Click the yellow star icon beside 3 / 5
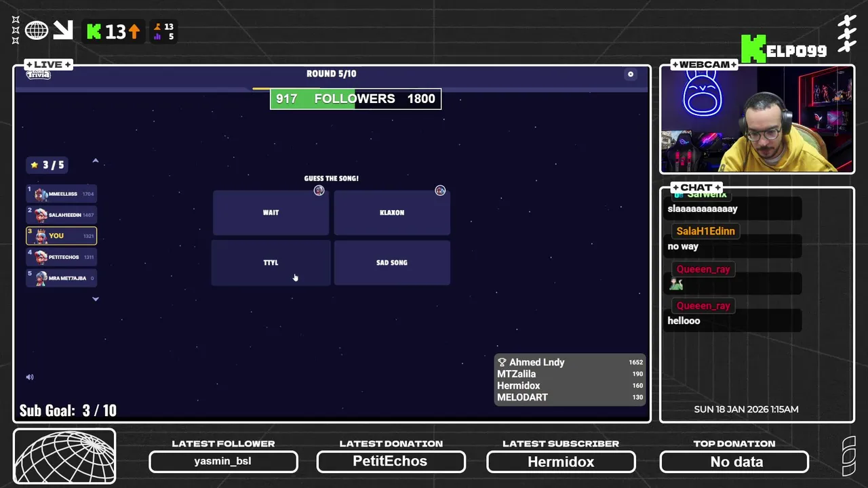This screenshot has width=868, height=488. 35,165
